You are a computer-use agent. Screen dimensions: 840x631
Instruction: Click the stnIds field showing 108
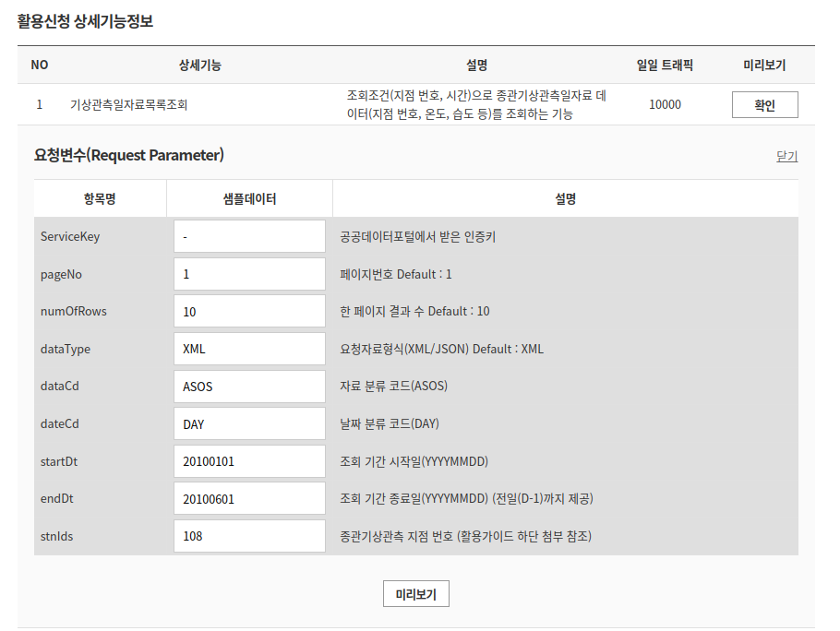(x=249, y=536)
